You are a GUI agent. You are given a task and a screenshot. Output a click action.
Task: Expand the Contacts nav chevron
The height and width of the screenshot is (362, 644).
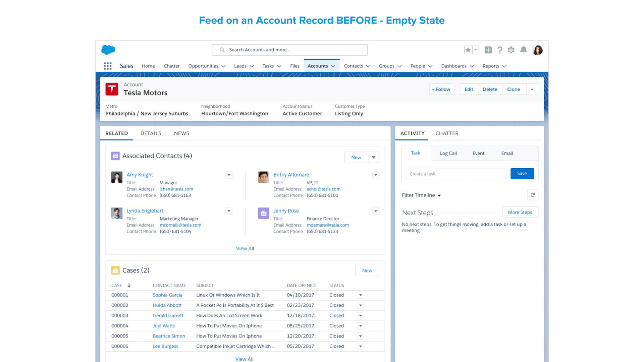pyautogui.click(x=368, y=66)
